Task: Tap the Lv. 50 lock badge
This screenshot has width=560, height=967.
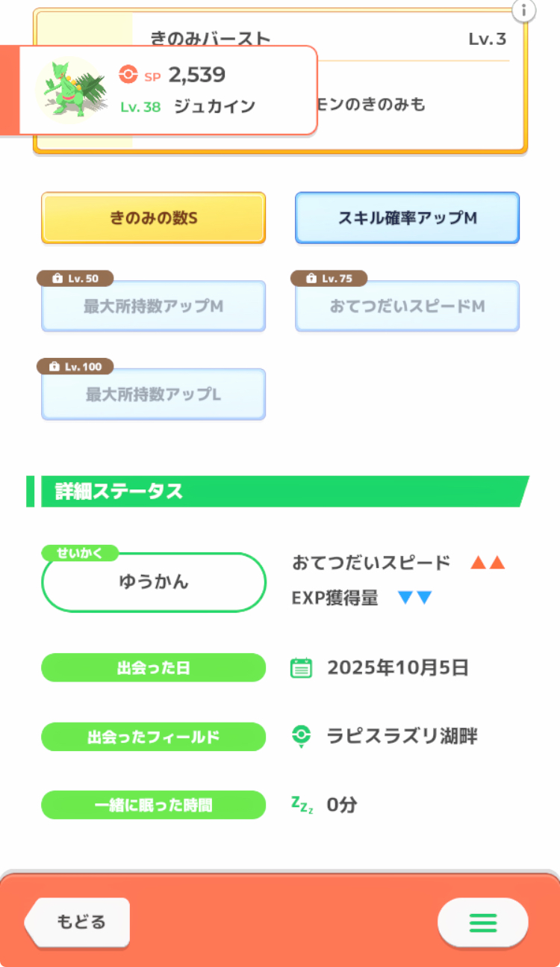Action: coord(75,279)
